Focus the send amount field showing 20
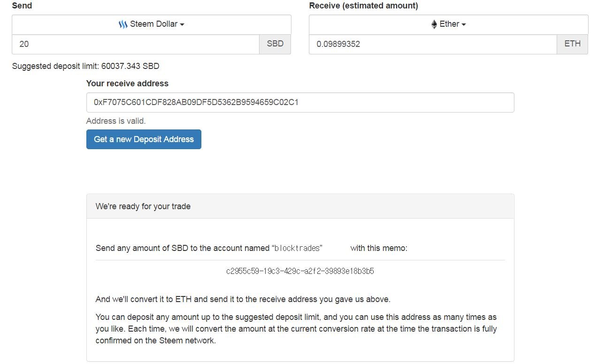598x364 pixels. point(136,44)
